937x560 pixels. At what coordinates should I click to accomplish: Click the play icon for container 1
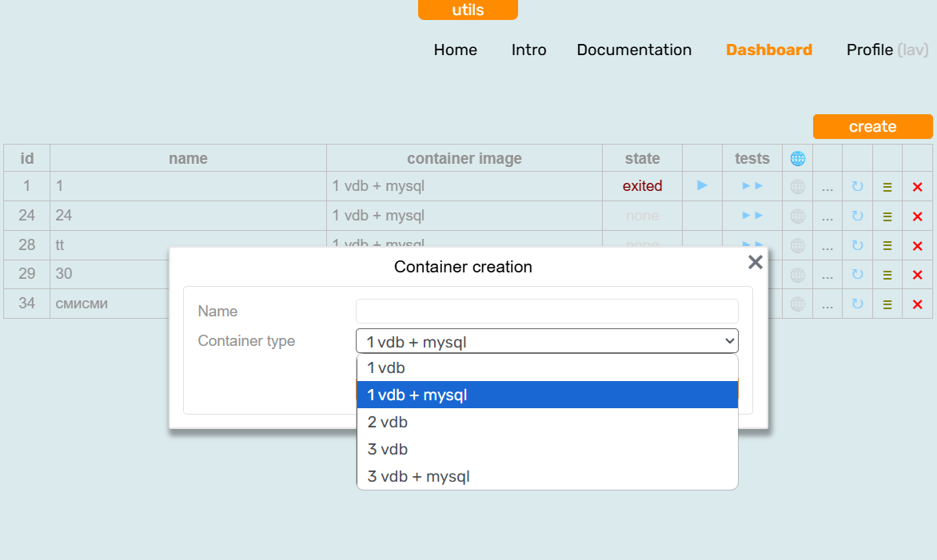click(x=702, y=185)
